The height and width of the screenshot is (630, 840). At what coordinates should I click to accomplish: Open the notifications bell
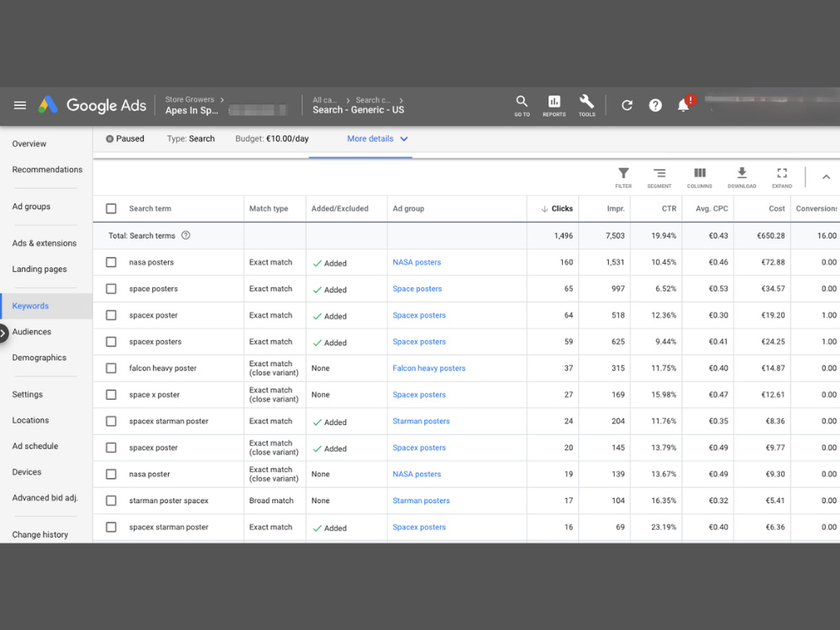pos(683,105)
